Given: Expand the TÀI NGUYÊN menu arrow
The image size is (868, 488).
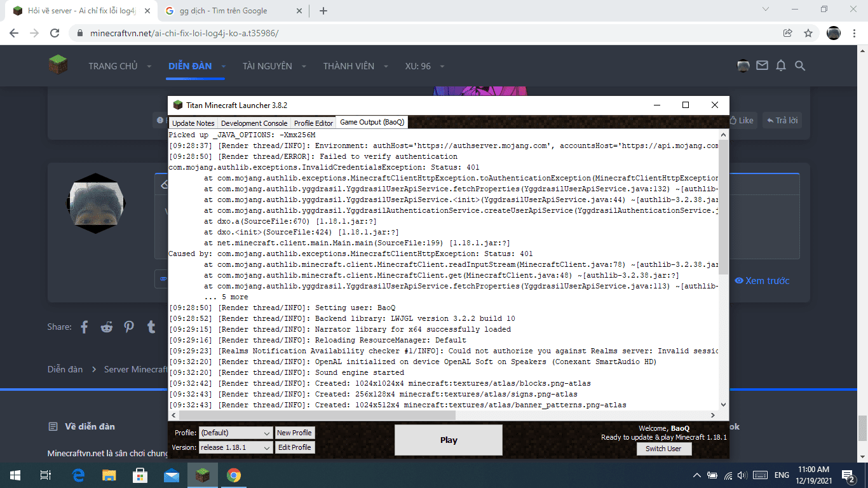Looking at the screenshot, I should [x=304, y=66].
